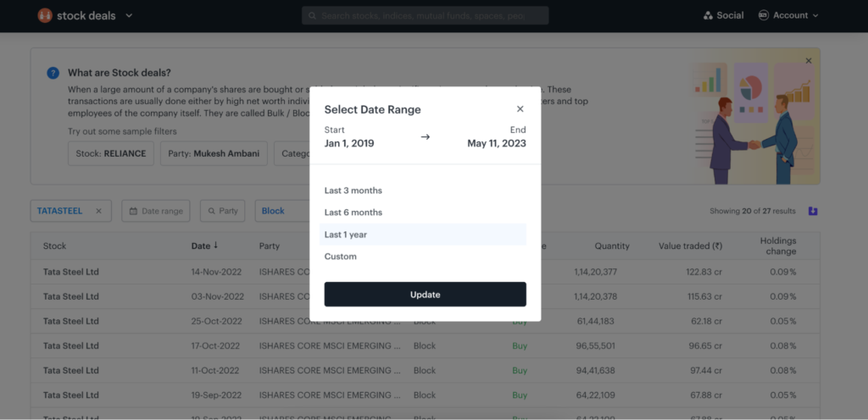Click the Party column header
The image size is (868, 420).
coord(269,246)
